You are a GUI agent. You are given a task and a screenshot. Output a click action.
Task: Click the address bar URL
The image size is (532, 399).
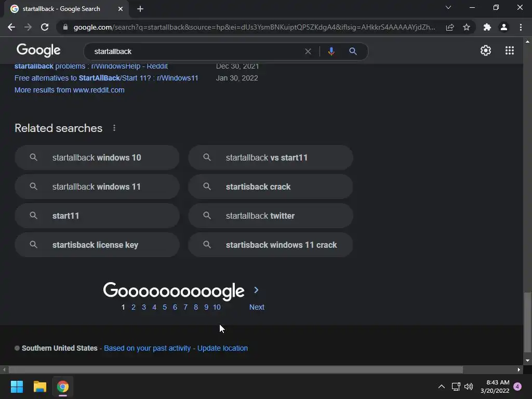[254, 27]
